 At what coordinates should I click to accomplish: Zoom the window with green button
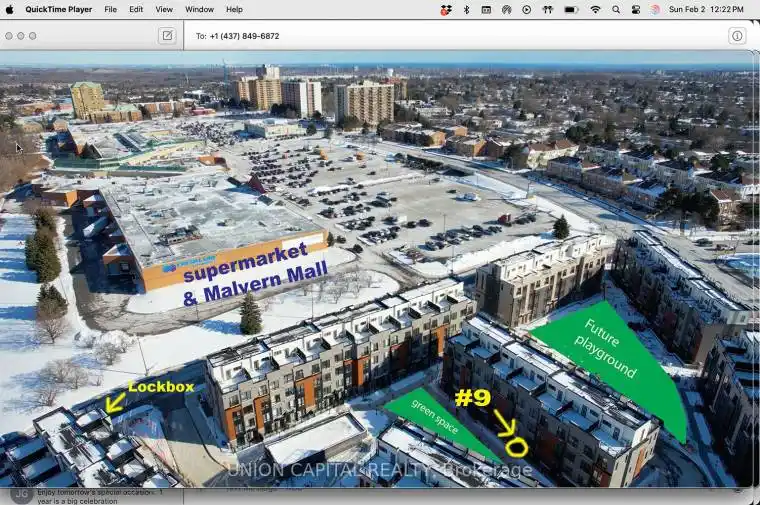click(x=32, y=36)
